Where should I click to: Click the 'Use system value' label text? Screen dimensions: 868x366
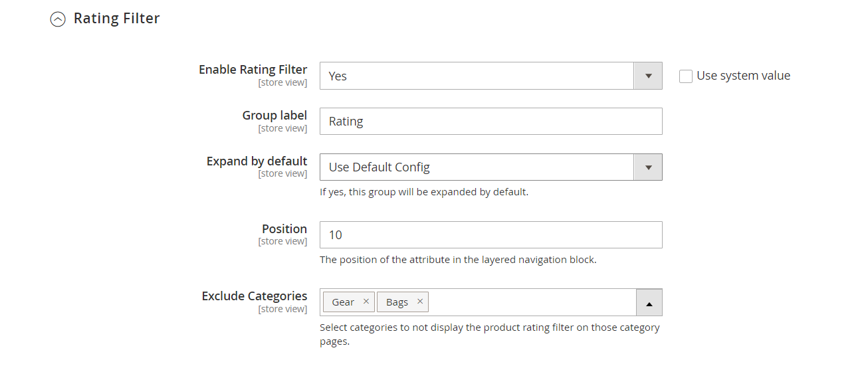[743, 76]
